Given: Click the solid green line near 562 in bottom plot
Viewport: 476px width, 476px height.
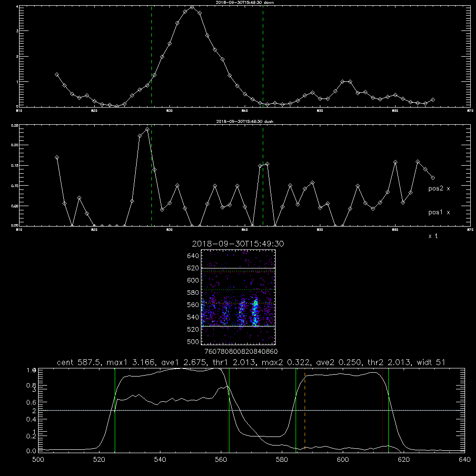Looking at the screenshot, I should pyautogui.click(x=229, y=410).
